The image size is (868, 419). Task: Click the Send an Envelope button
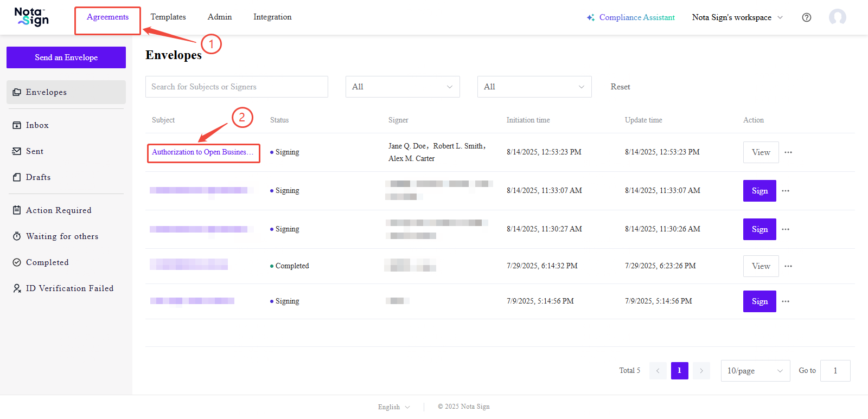[66, 57]
